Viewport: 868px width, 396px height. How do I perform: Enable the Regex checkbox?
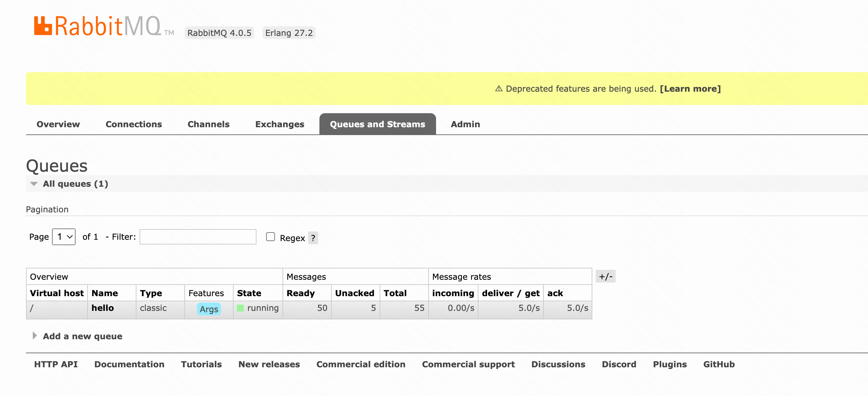point(271,237)
